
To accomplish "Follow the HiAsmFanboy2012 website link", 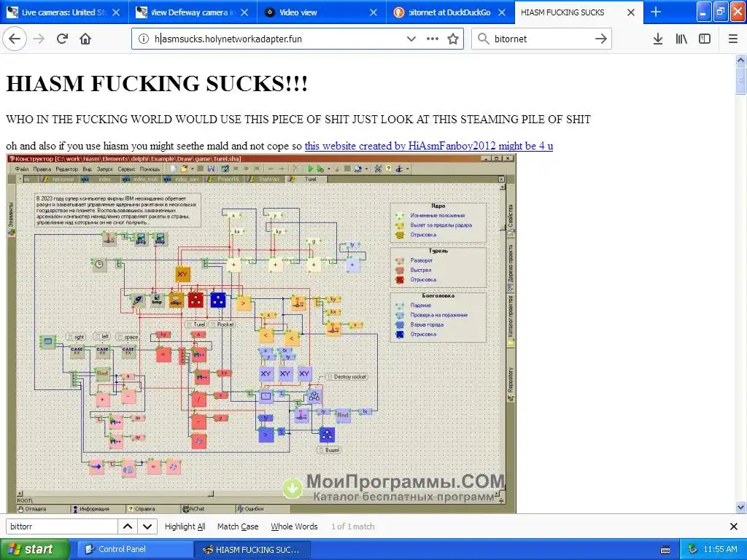I will click(429, 146).
